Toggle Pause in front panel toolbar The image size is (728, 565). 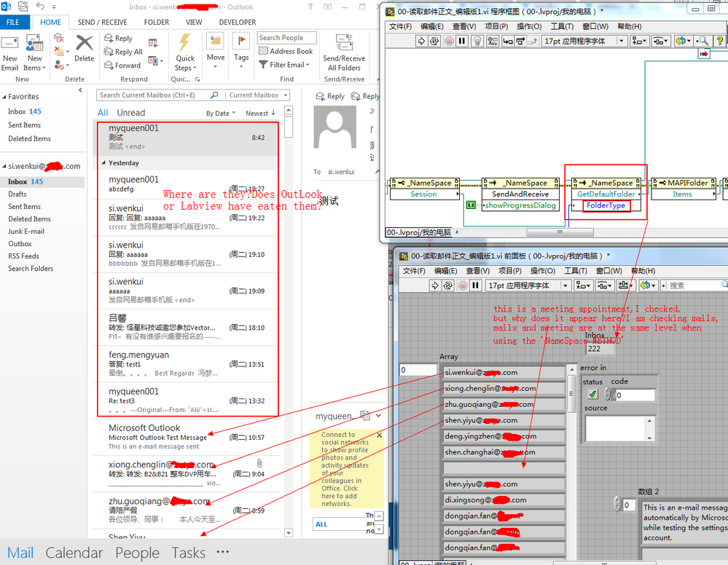pyautogui.click(x=476, y=285)
